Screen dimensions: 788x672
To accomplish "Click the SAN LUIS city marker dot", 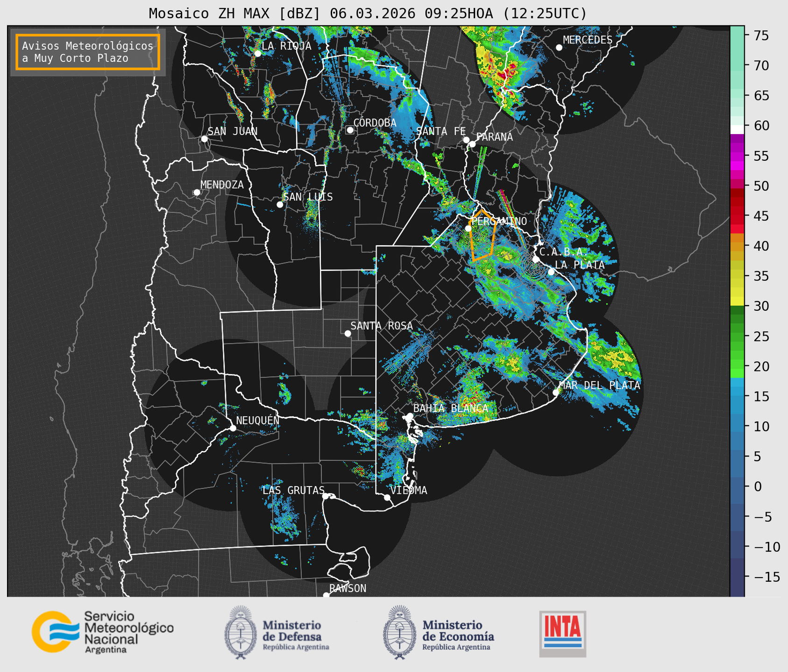I will click(280, 205).
